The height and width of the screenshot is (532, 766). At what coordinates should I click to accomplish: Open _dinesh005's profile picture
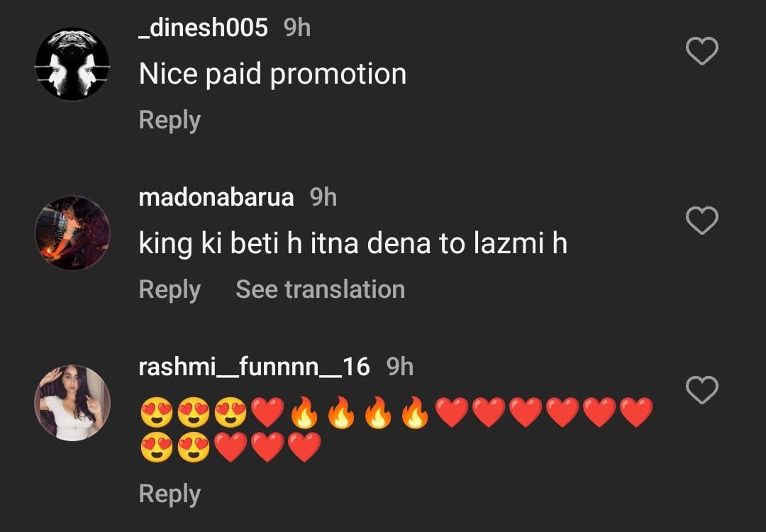[x=72, y=64]
